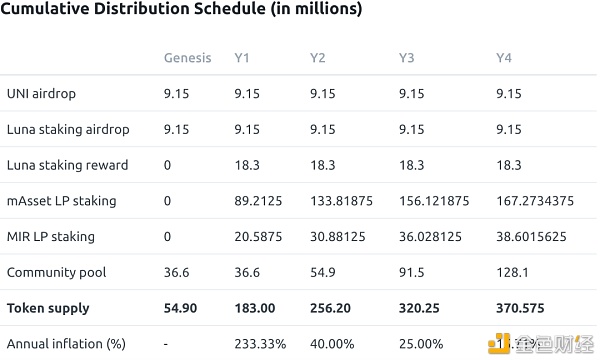600x360 pixels.
Task: Click the Annual inflation (%) label
Action: (66, 344)
